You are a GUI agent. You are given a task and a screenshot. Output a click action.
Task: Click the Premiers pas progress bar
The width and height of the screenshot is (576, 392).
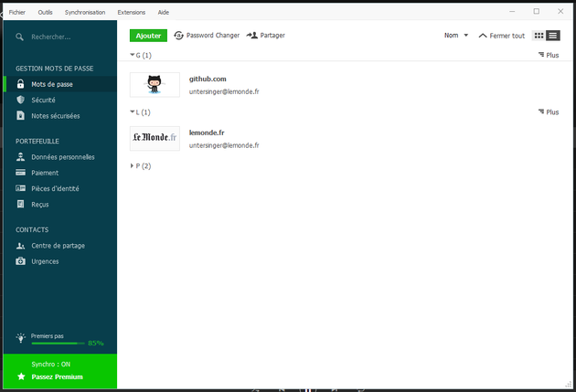[x=58, y=344]
